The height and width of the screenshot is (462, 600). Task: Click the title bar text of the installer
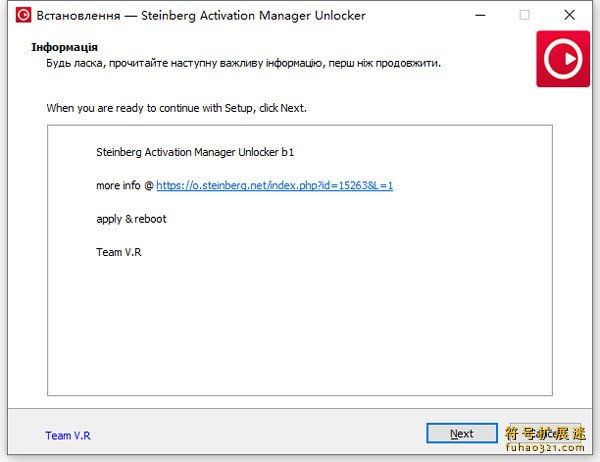201,16
